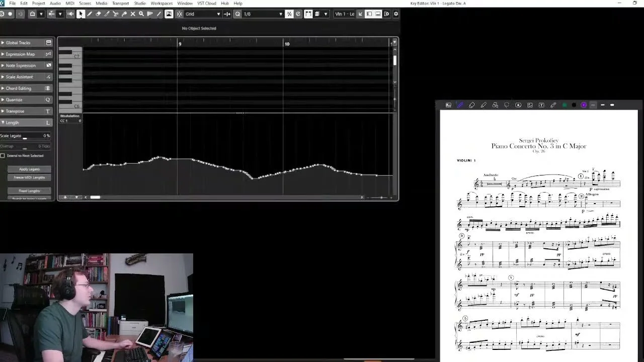Image resolution: width=644 pixels, height=362 pixels.
Task: Open the Scores menu
Action: pos(85,3)
